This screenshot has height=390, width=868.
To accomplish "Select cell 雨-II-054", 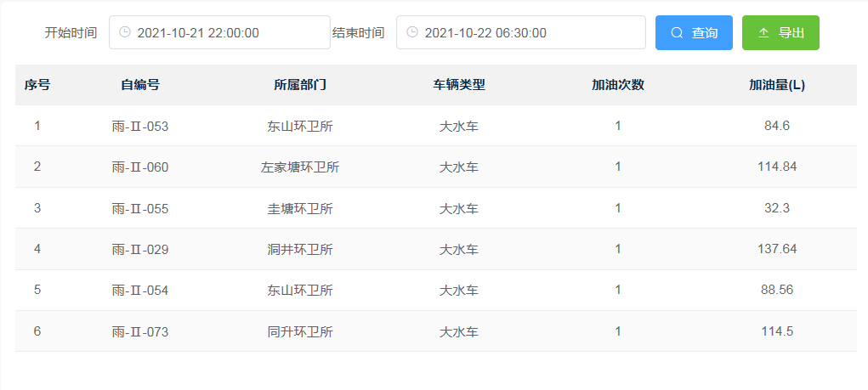I will click(140, 291).
